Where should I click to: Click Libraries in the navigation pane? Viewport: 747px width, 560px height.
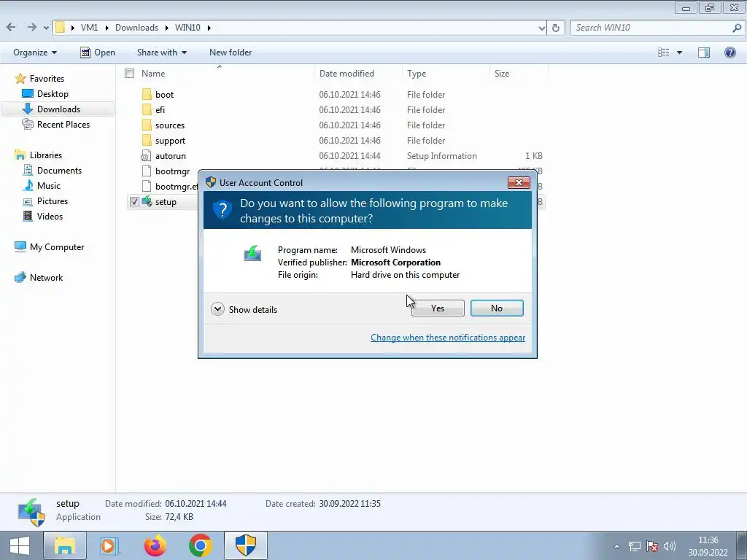pyautogui.click(x=46, y=155)
